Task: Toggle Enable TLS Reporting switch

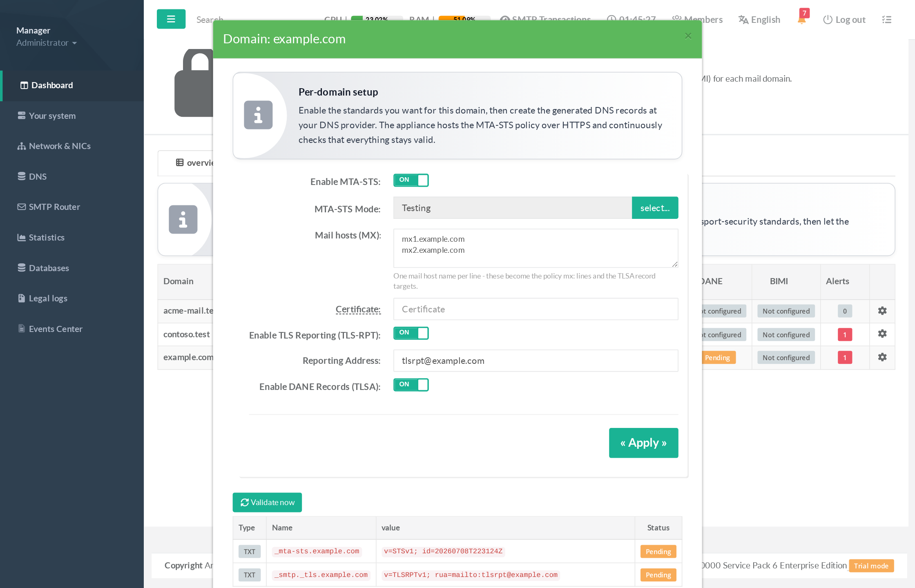Action: point(411,333)
